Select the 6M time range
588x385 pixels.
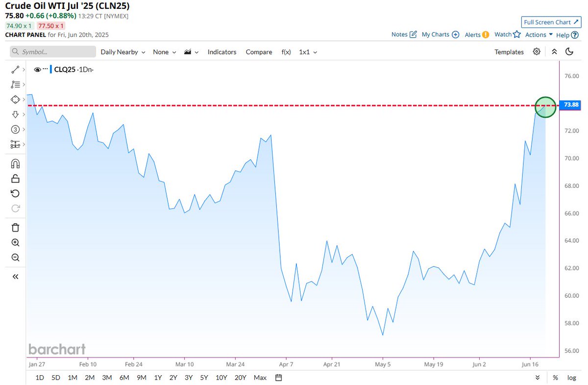tap(124, 377)
